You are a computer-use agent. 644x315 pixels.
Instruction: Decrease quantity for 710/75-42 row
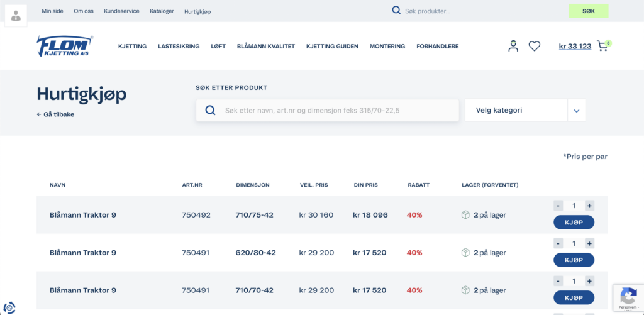click(558, 206)
